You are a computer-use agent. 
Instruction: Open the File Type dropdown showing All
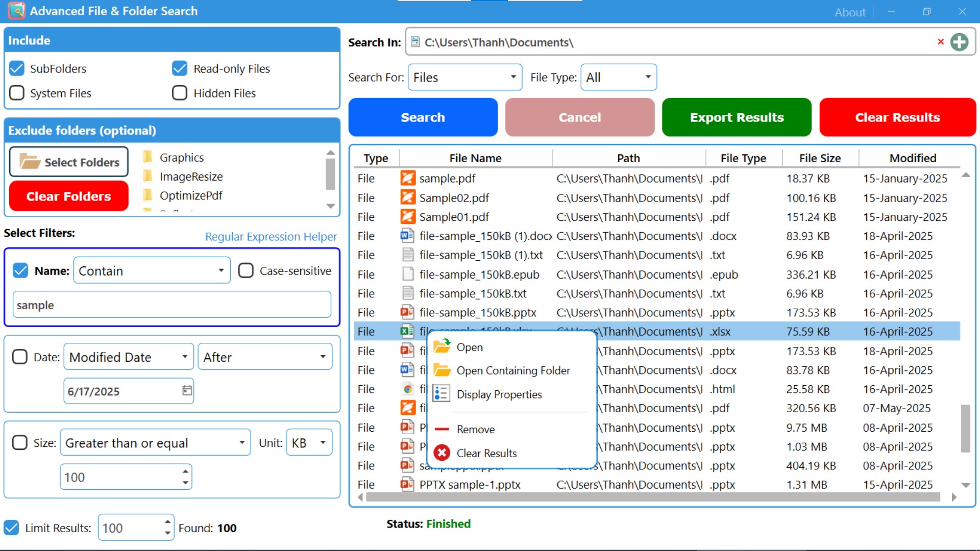pos(619,77)
